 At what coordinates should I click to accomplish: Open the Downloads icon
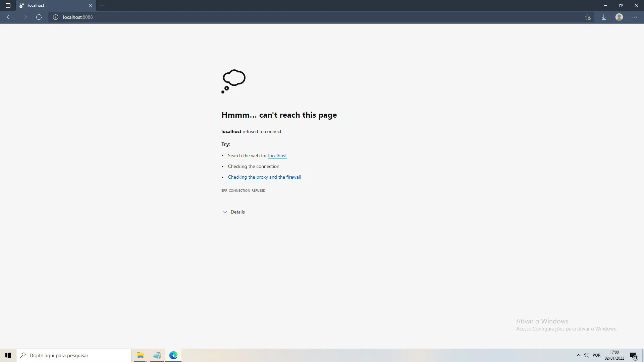coord(603,17)
